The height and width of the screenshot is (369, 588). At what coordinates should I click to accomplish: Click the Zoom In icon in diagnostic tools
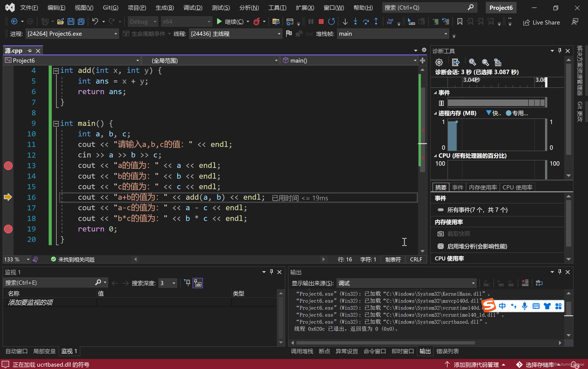click(x=472, y=62)
